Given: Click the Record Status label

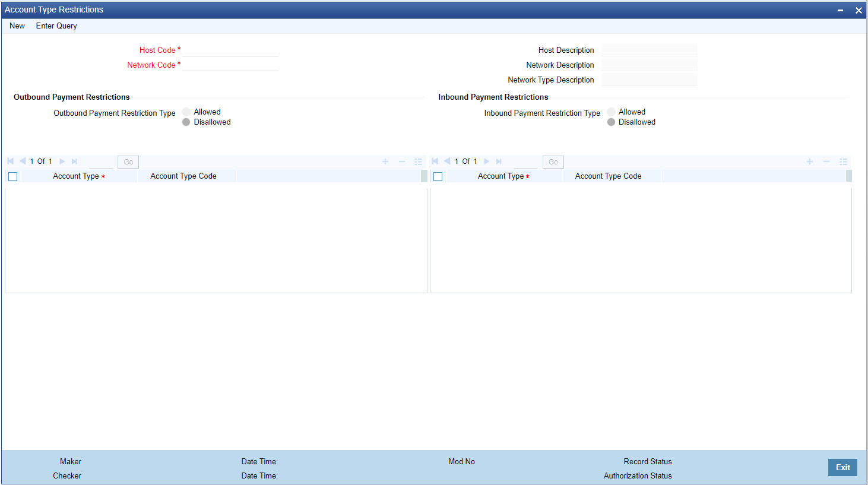Looking at the screenshot, I should click(x=648, y=462).
